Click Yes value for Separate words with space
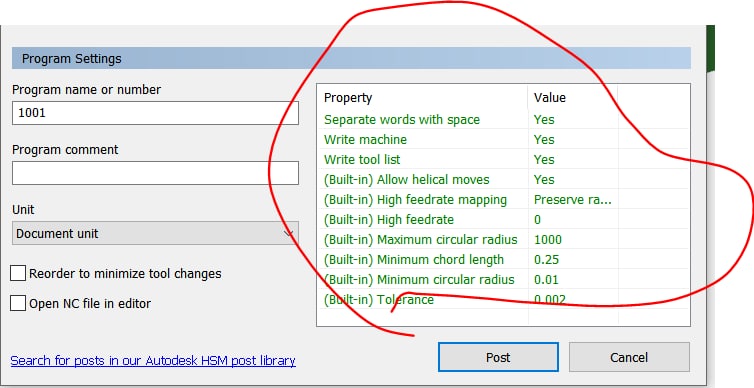 pos(544,120)
